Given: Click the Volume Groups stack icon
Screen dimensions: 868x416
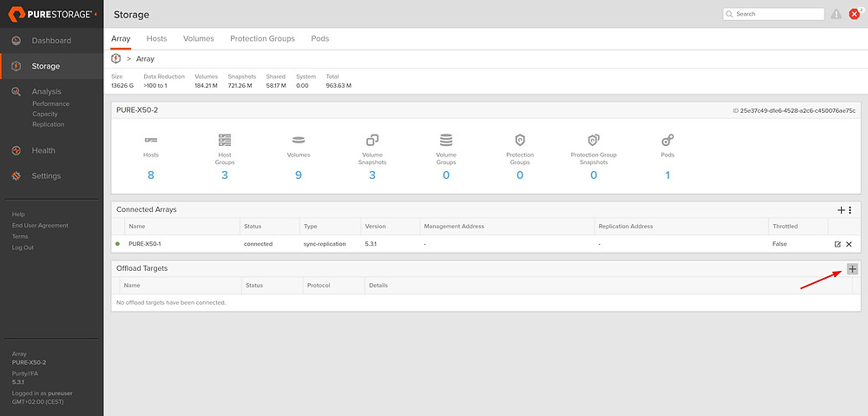Looking at the screenshot, I should [446, 140].
